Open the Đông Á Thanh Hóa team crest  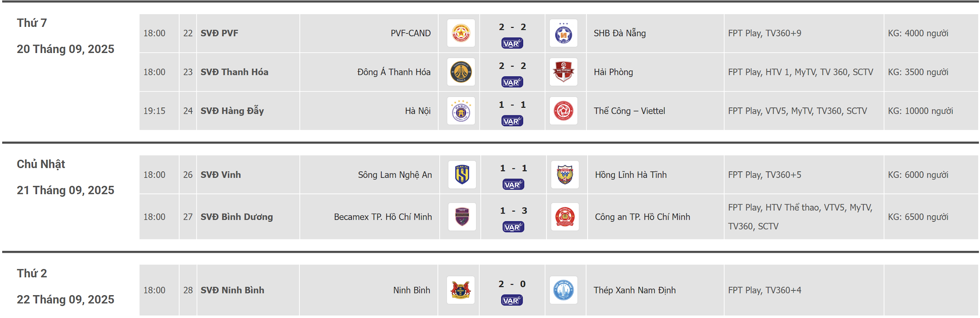(461, 72)
